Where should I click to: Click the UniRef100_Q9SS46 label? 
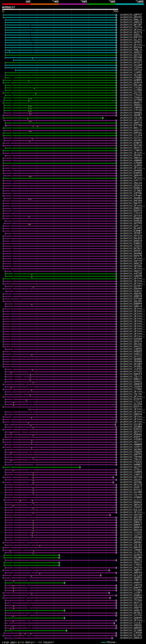[x=131, y=60]
